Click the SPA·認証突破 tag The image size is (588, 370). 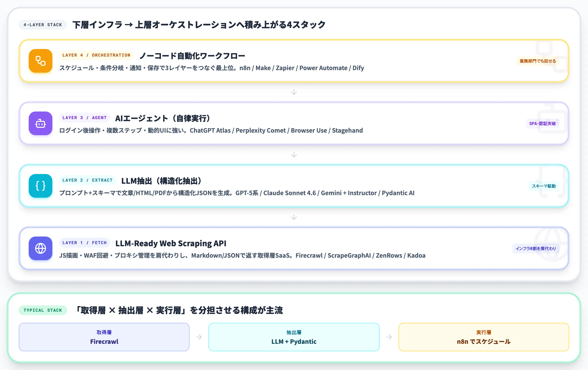(x=542, y=124)
